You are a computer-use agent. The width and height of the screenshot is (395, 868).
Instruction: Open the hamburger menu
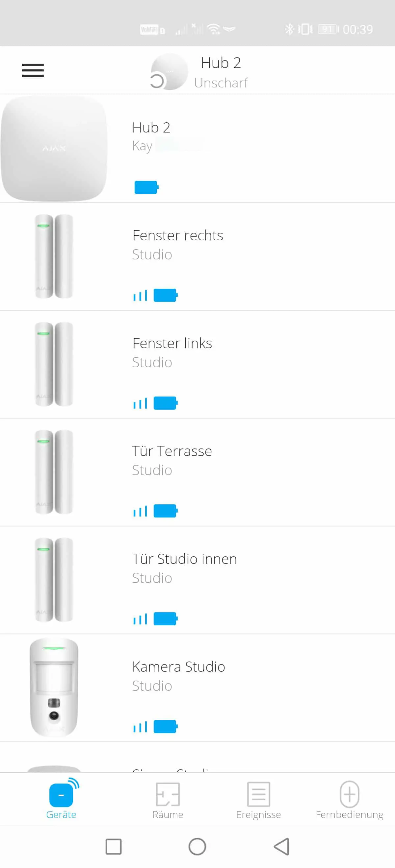[33, 70]
